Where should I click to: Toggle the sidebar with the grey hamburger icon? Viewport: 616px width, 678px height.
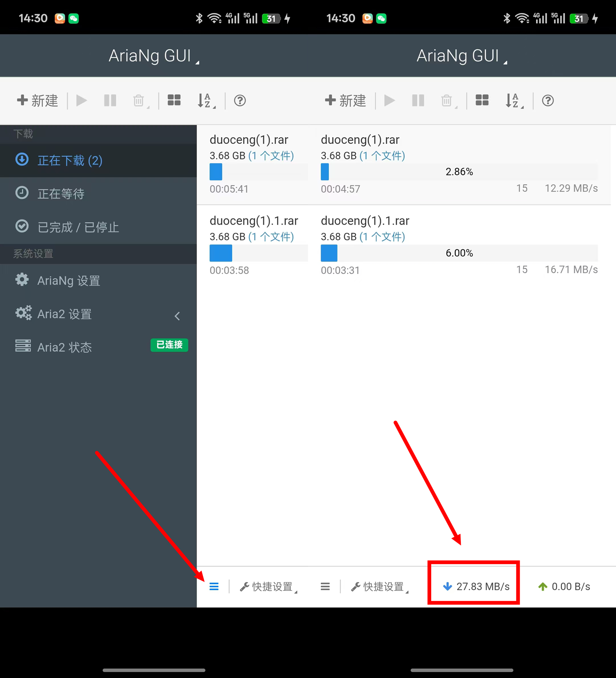325,586
